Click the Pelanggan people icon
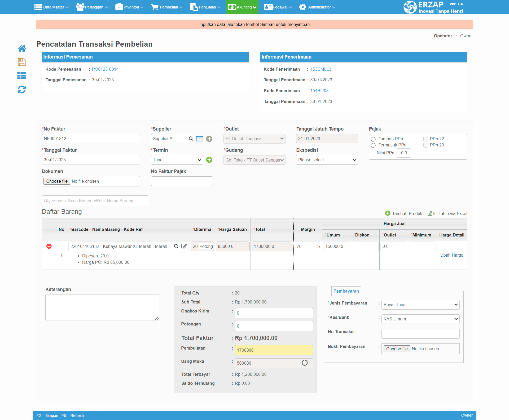The width and height of the screenshot is (509, 420). coord(80,7)
